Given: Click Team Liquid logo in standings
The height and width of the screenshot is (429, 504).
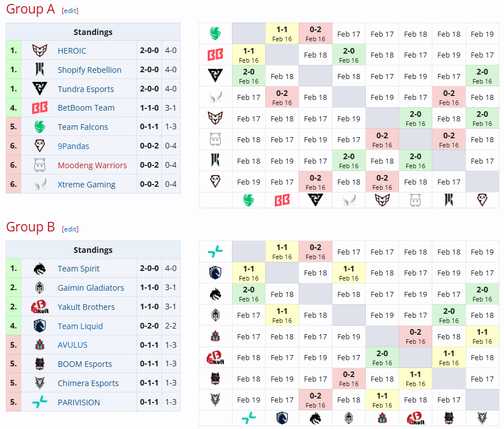Looking at the screenshot, I should tap(40, 326).
